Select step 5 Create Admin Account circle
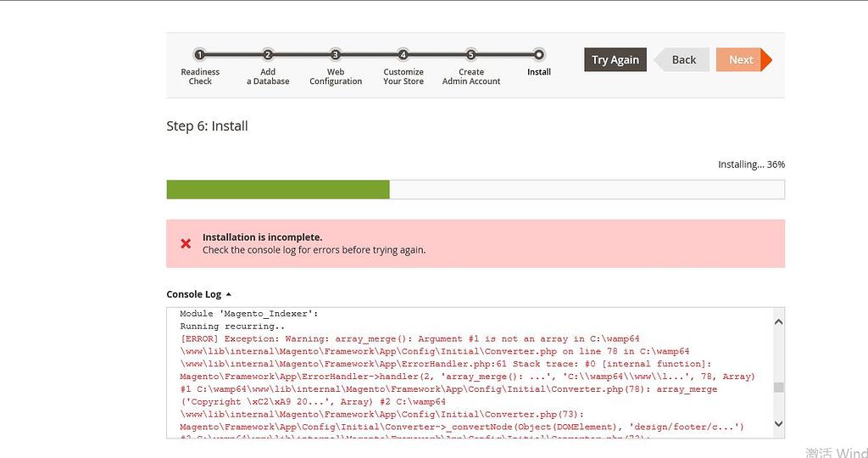 471,55
